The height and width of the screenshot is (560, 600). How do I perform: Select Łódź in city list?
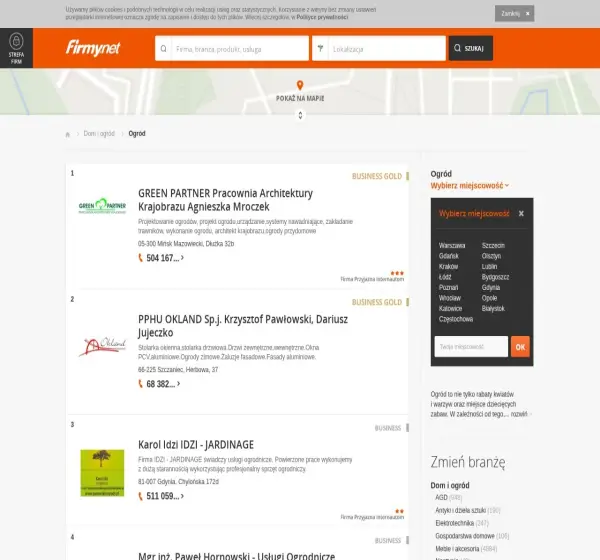click(445, 277)
